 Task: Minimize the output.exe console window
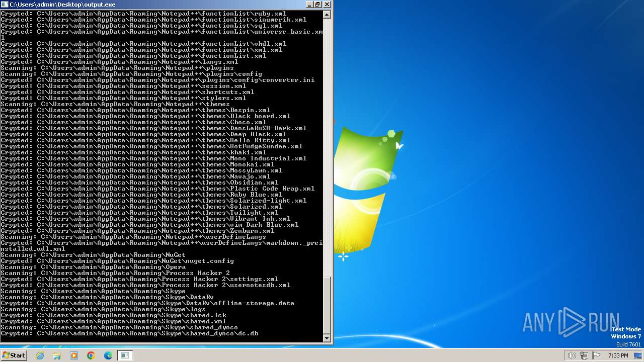point(309,5)
